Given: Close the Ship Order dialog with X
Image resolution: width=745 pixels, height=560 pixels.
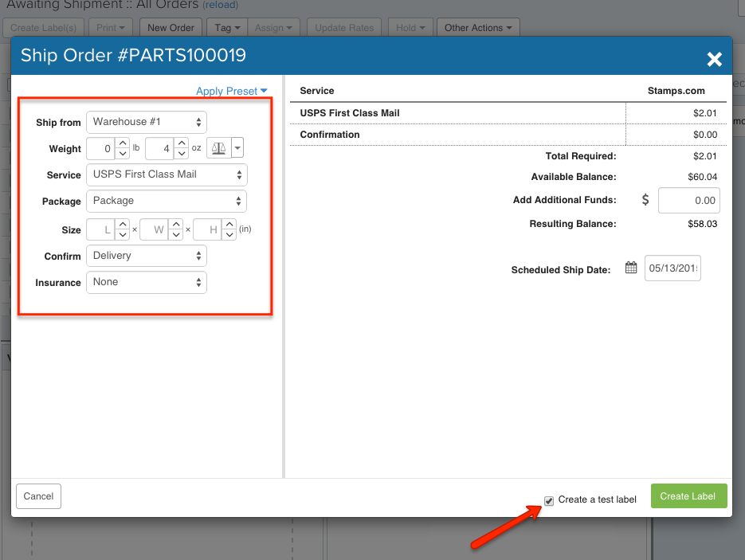Looking at the screenshot, I should [714, 59].
